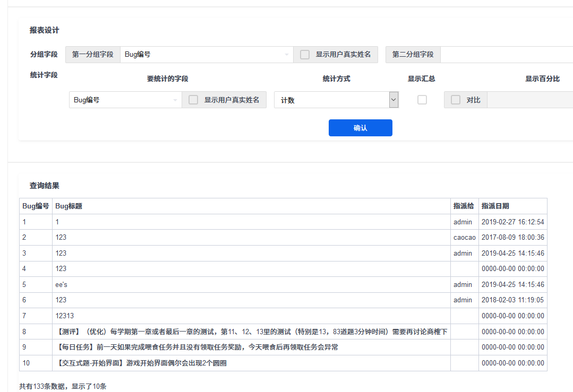Open the 第一分组字段 Bug编号 dropdown

206,55
